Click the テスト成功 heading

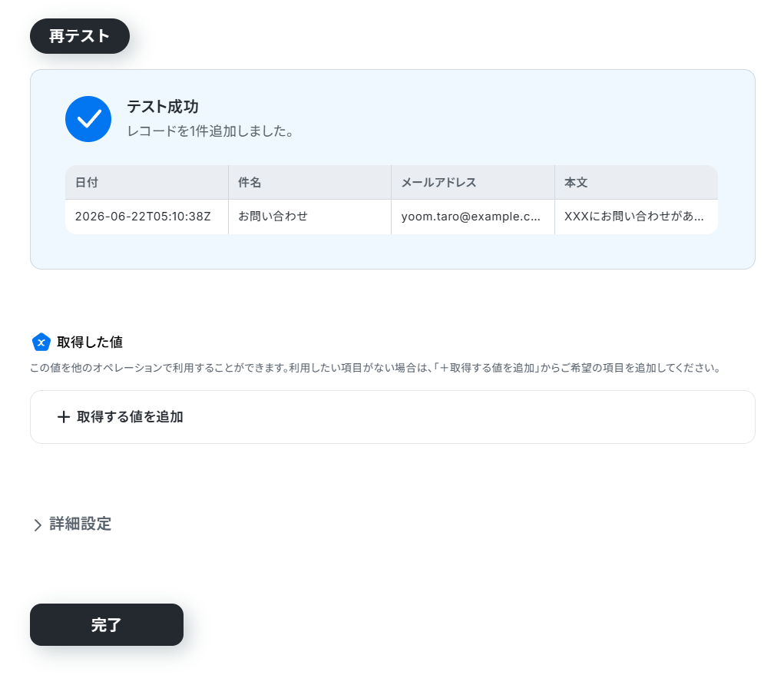click(x=163, y=107)
